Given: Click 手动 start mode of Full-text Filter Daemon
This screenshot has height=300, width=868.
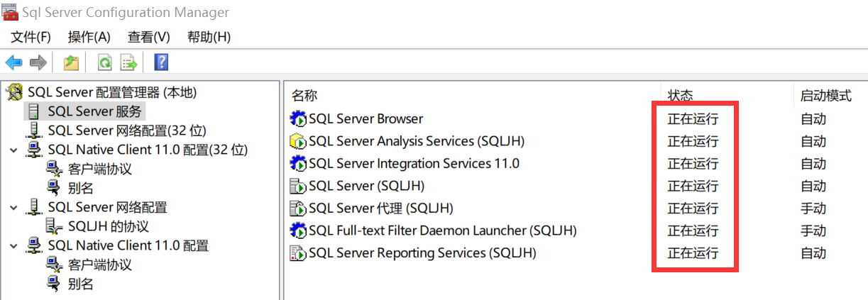Looking at the screenshot, I should (x=813, y=230).
